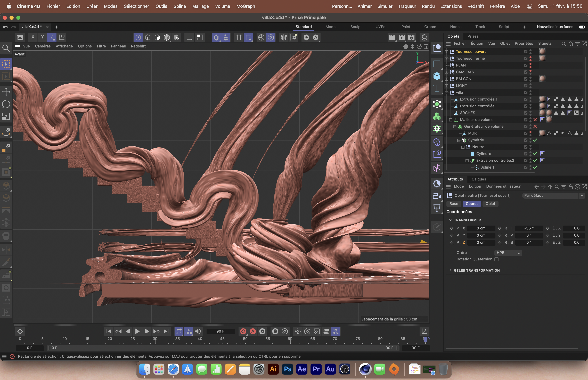Add a new layout with plus button
The height and width of the screenshot is (380, 588).
tap(524, 27)
